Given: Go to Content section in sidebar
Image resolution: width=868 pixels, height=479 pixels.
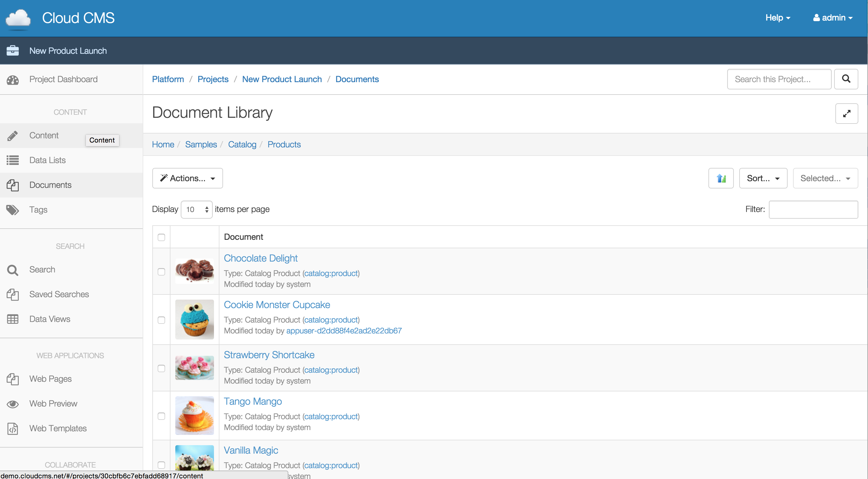Looking at the screenshot, I should [44, 135].
